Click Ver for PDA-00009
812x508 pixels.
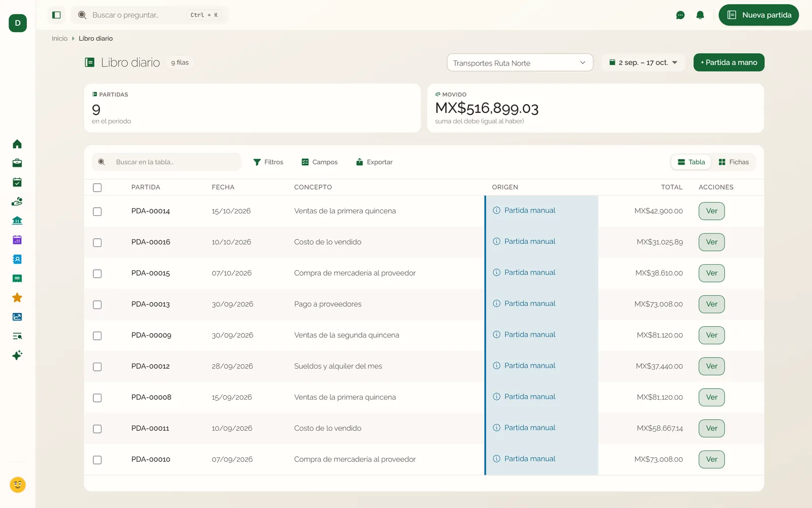point(712,335)
